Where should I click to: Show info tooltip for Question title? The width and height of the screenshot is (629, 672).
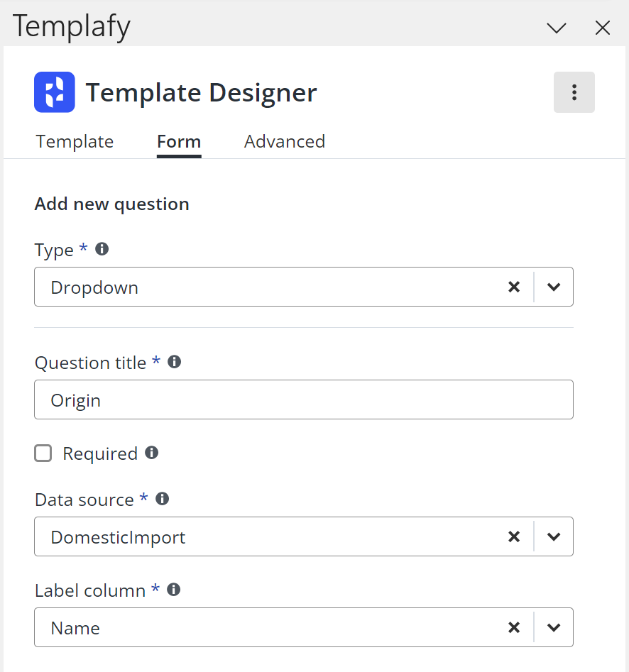pyautogui.click(x=174, y=362)
